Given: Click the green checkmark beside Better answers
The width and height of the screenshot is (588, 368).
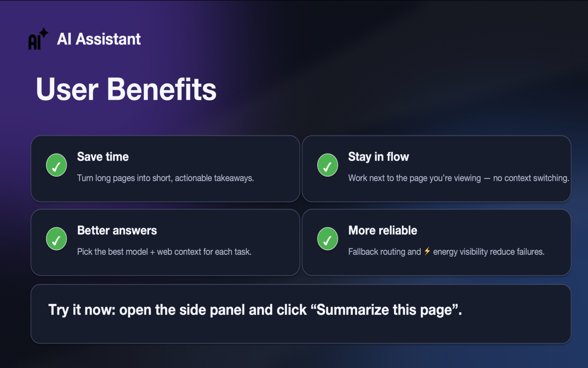Looking at the screenshot, I should [x=57, y=239].
